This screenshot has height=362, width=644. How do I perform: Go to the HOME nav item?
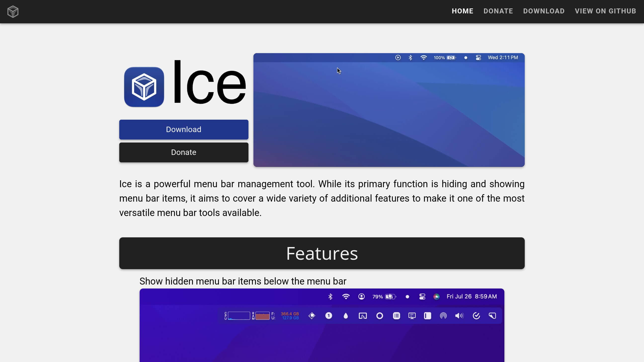point(462,11)
